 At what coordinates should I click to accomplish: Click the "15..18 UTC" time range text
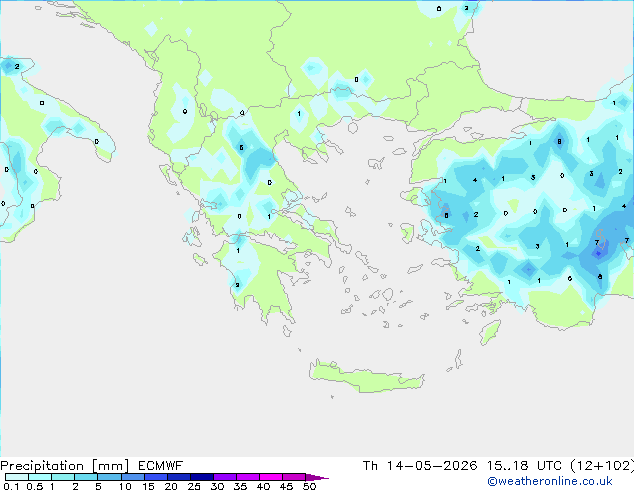[x=524, y=466]
